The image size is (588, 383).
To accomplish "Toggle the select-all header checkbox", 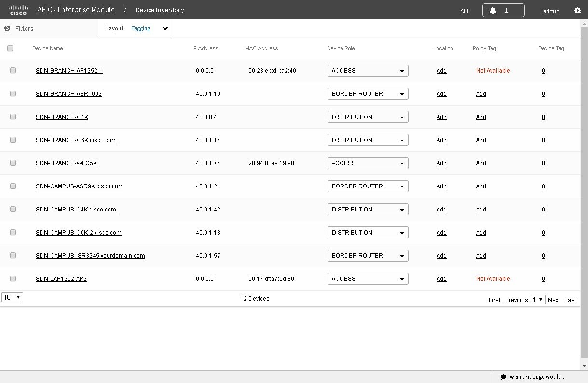I will [10, 48].
